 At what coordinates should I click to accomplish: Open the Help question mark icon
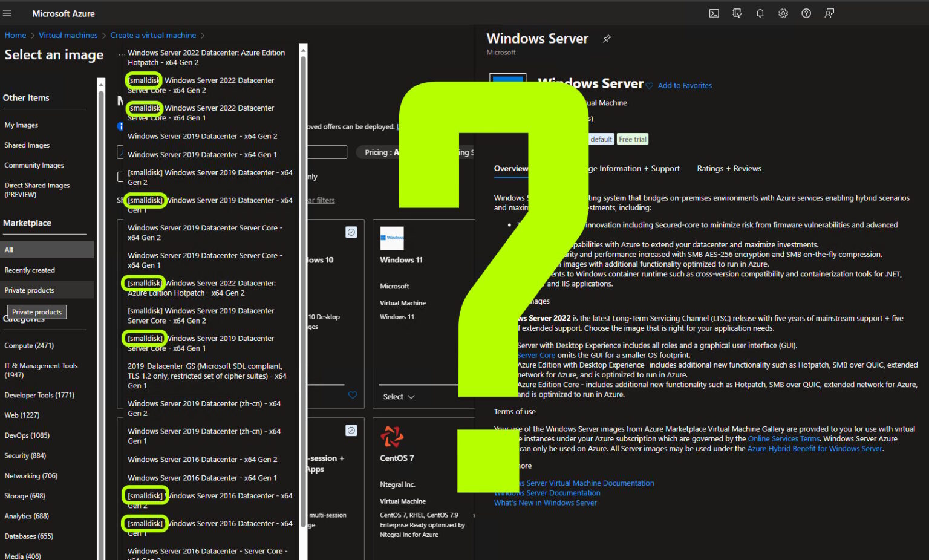(806, 13)
